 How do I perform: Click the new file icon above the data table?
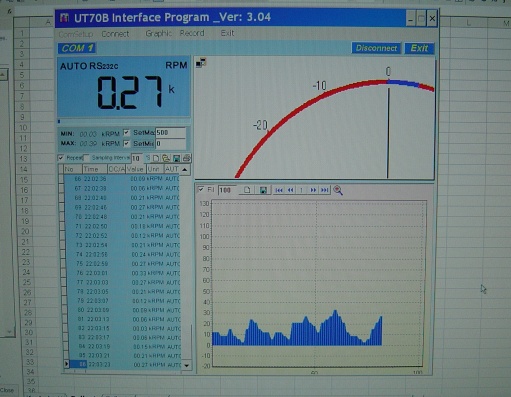(x=156, y=158)
